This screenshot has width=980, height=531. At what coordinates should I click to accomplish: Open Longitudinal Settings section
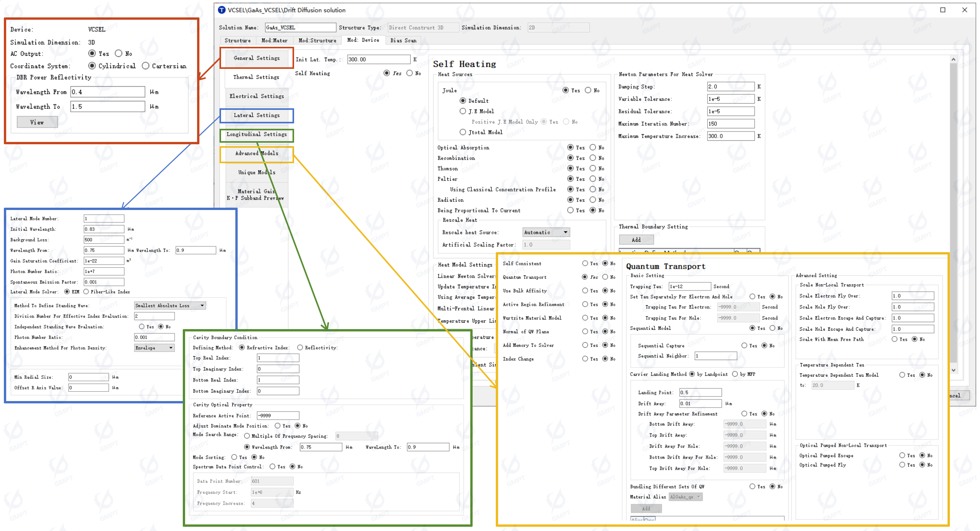pyautogui.click(x=257, y=134)
